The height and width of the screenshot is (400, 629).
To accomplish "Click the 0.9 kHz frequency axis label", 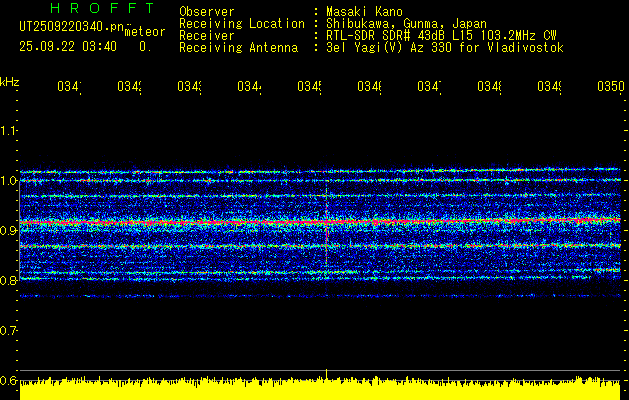I will coord(9,231).
